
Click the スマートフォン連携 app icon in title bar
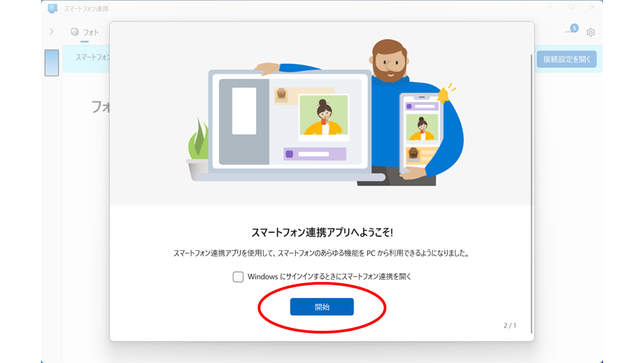click(x=52, y=8)
